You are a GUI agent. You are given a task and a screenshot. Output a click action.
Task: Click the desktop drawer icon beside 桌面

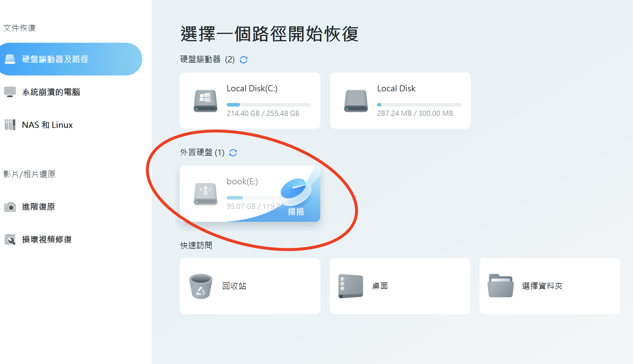tap(350, 286)
